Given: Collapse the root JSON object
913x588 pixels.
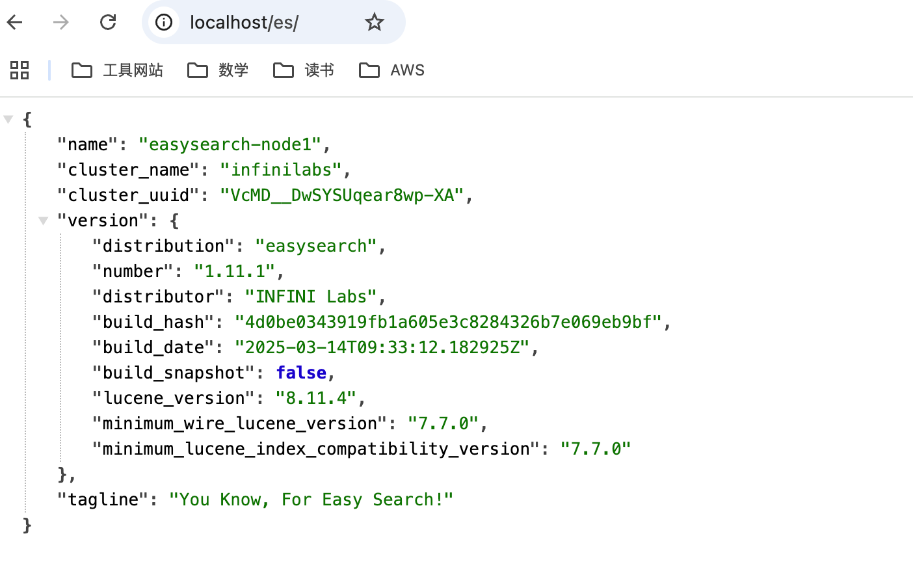Looking at the screenshot, I should pyautogui.click(x=8, y=119).
